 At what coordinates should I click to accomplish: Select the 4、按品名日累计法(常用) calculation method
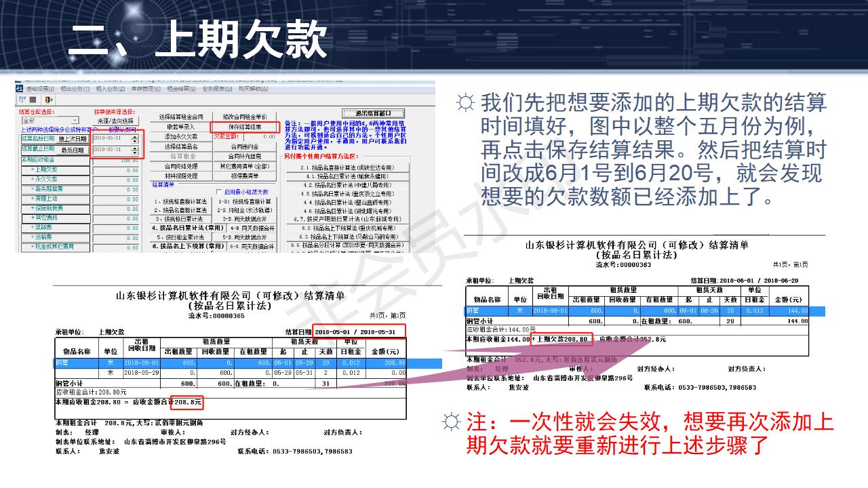click(187, 228)
